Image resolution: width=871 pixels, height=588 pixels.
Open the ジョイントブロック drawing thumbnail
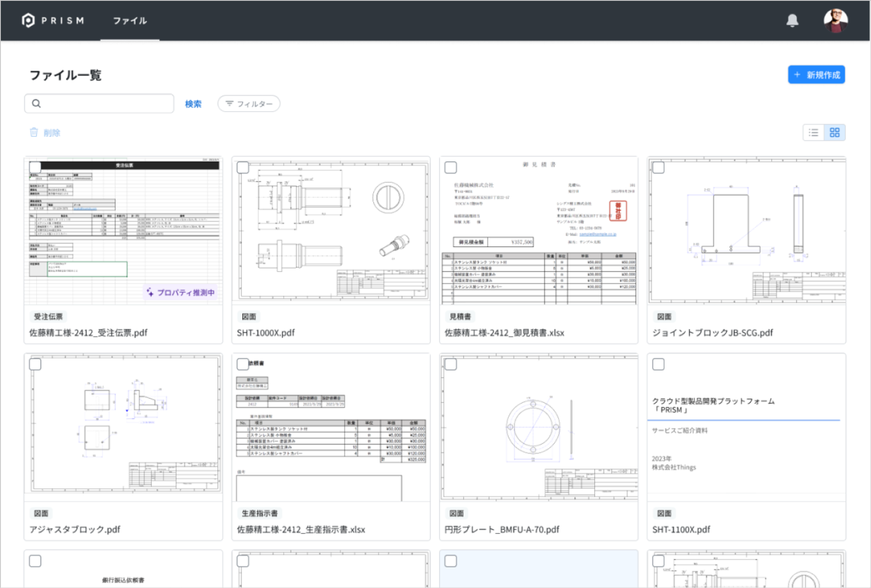746,231
